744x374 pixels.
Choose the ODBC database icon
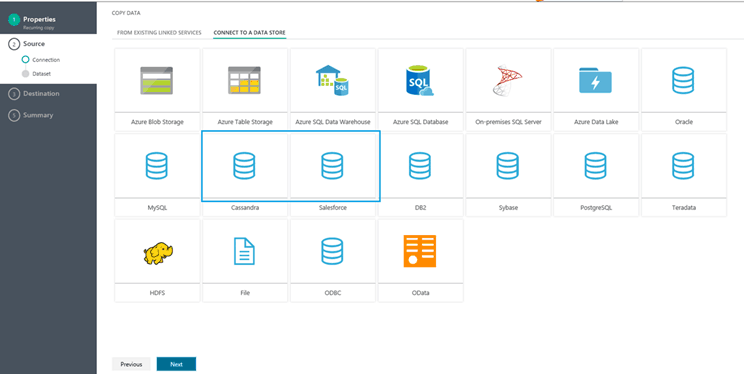tap(332, 251)
